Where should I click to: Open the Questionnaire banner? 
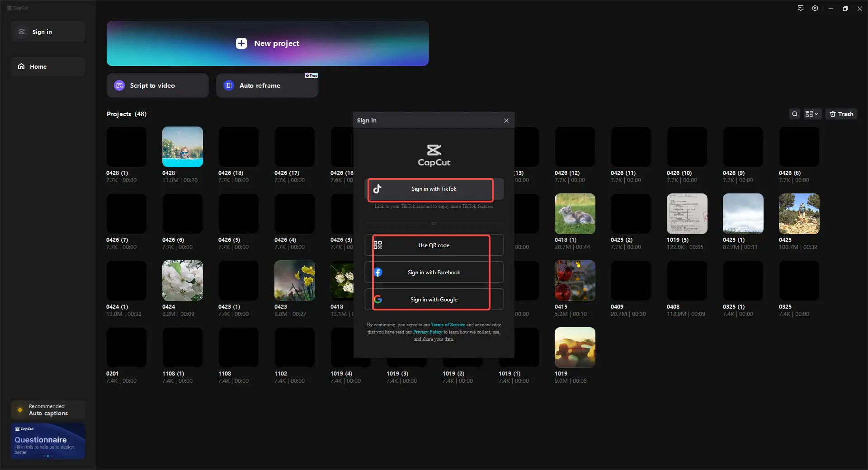point(48,441)
